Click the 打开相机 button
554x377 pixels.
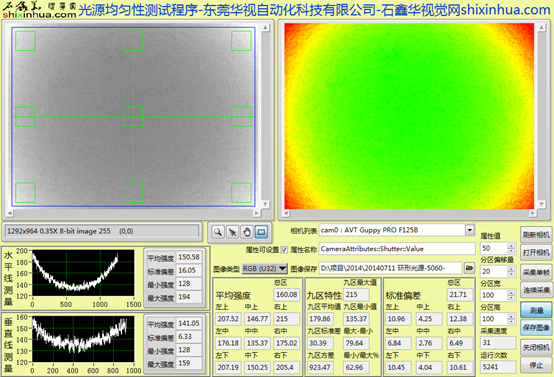[536, 253]
